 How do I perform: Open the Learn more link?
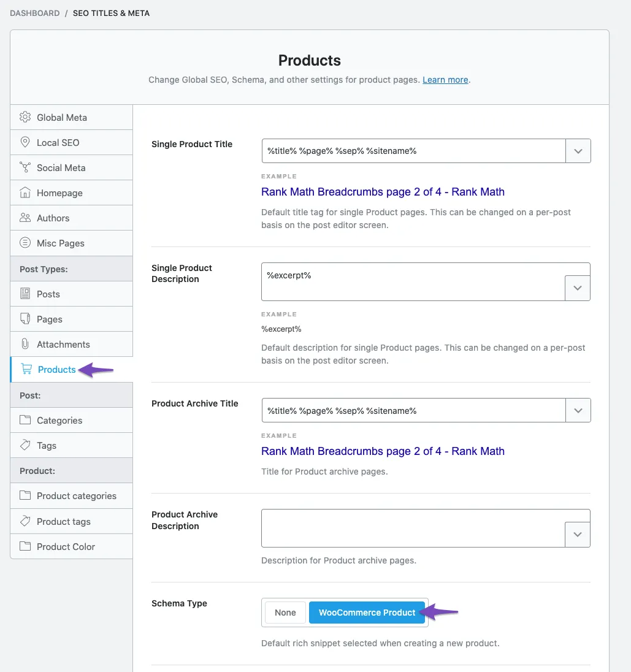pyautogui.click(x=445, y=80)
